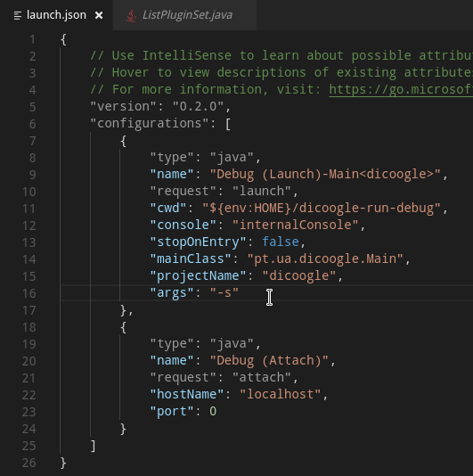473x476 pixels.
Task: Open the https://go.microsoft link in the comment
Action: 401,89
